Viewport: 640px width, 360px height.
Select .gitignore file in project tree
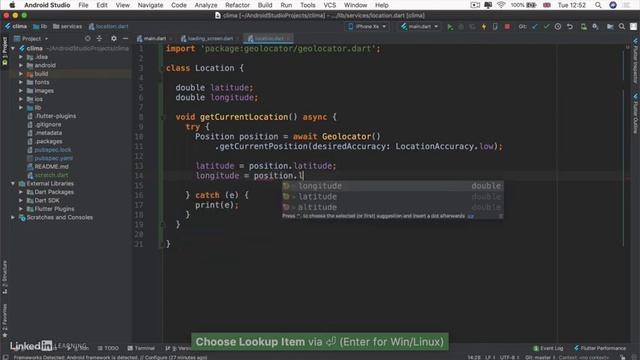[x=48, y=124]
